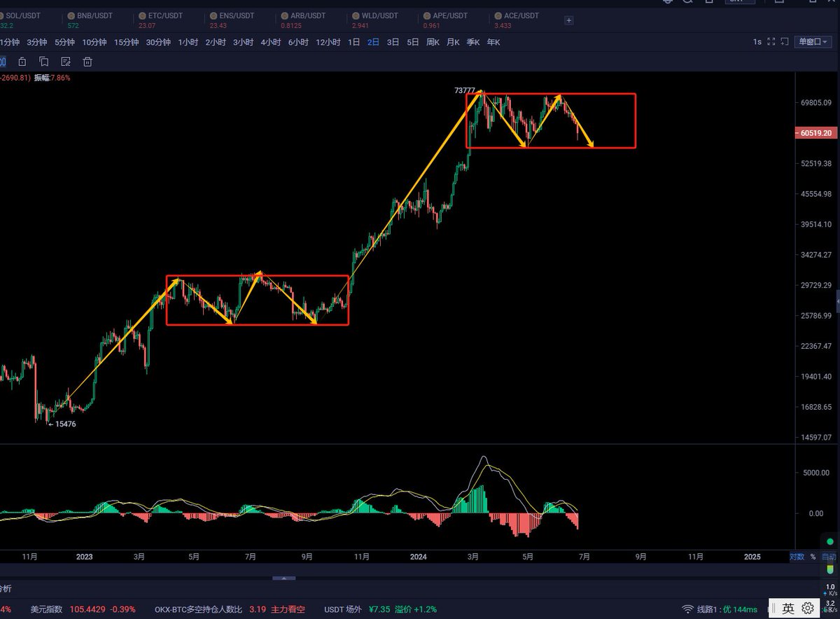Select the 3分钟 timeframe
840x619 pixels.
pos(37,42)
